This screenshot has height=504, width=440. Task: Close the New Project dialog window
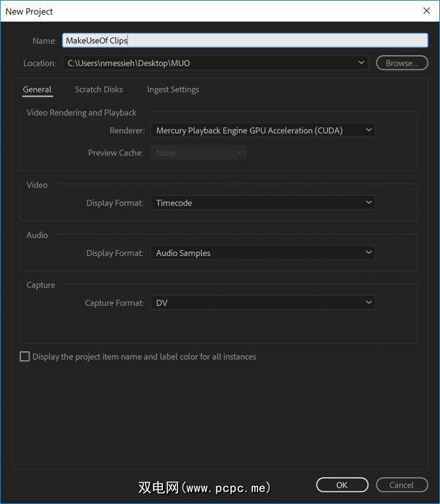426,11
